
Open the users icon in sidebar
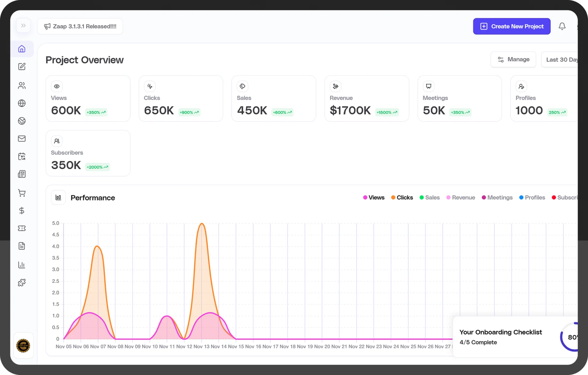pyautogui.click(x=22, y=86)
